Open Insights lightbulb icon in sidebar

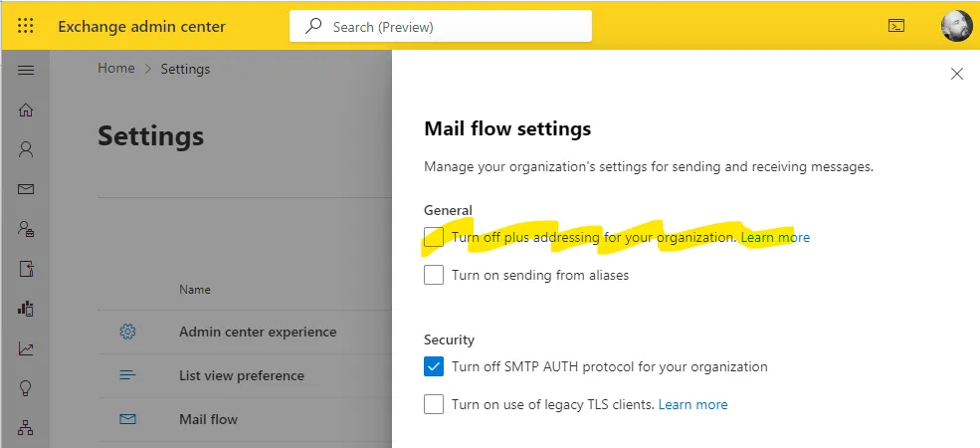coord(26,388)
